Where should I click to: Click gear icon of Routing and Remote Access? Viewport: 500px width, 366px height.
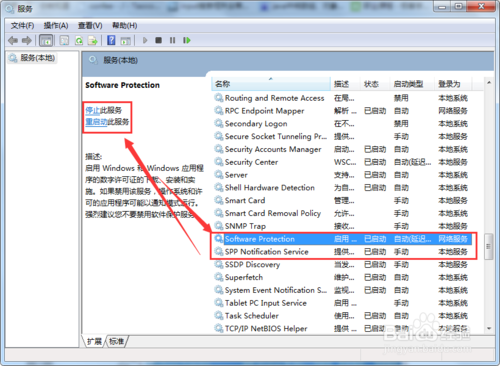click(x=219, y=98)
